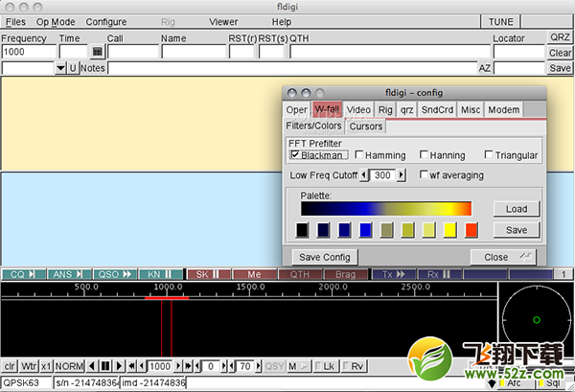
Task: Decrease the waterfall range value 70
Action: pyautogui.click(x=232, y=366)
